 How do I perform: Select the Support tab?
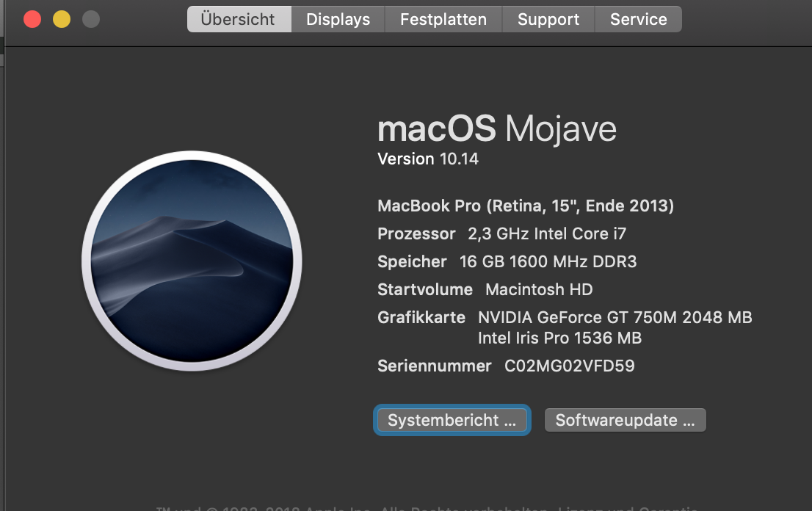[x=548, y=19]
